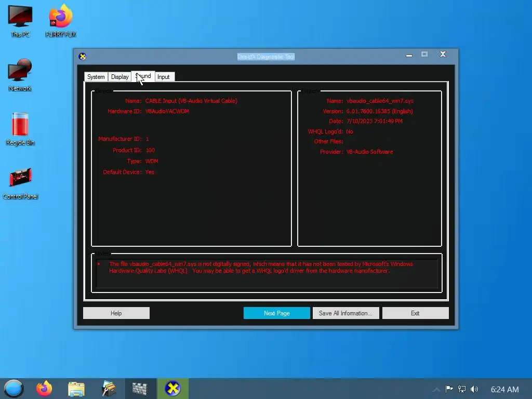
Task: Open the This PC desktop icon
Action: point(20,21)
